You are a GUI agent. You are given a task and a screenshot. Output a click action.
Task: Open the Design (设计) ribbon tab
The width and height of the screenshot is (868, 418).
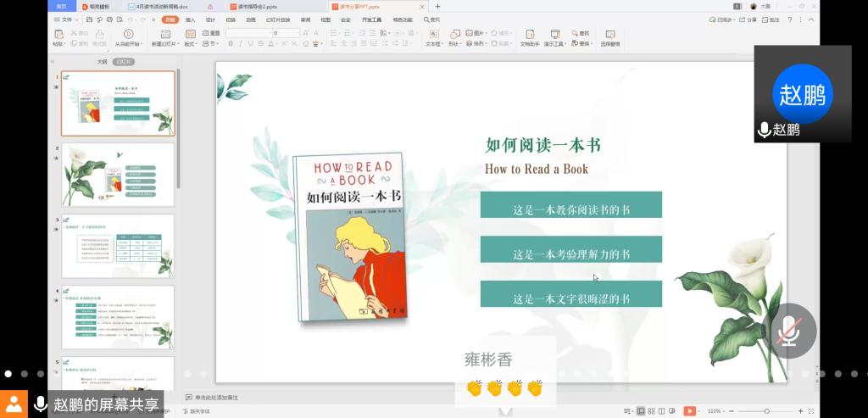tap(210, 20)
